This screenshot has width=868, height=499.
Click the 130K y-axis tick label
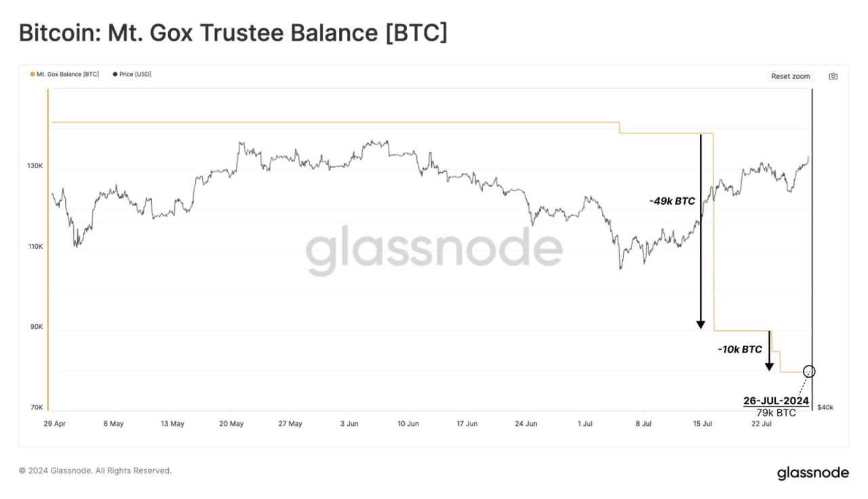tap(35, 166)
